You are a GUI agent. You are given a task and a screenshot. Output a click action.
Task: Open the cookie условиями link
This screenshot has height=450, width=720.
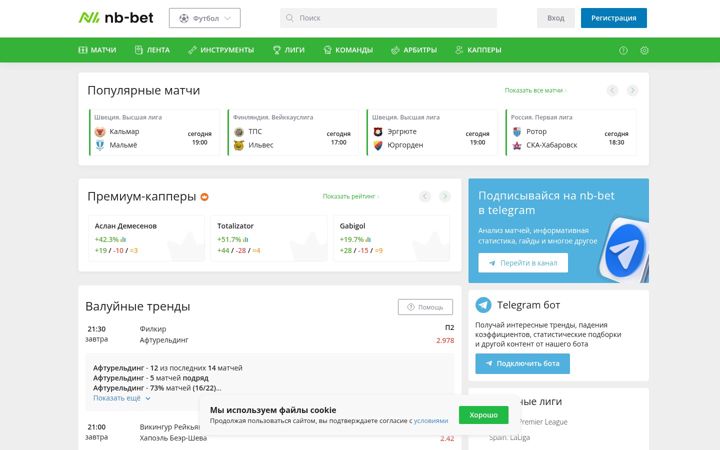pyautogui.click(x=431, y=421)
